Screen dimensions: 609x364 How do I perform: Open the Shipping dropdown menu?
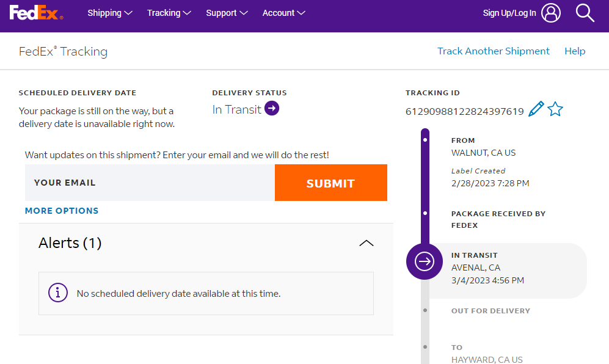point(110,13)
